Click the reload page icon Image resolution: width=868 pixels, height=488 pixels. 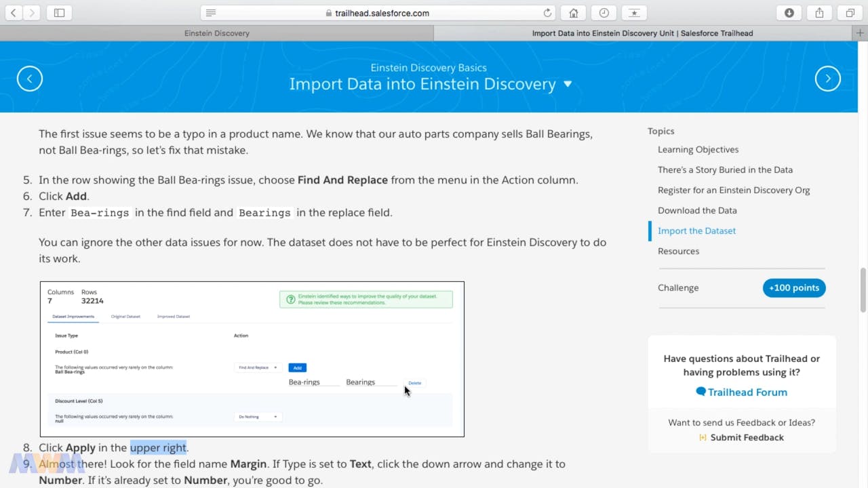click(x=547, y=13)
